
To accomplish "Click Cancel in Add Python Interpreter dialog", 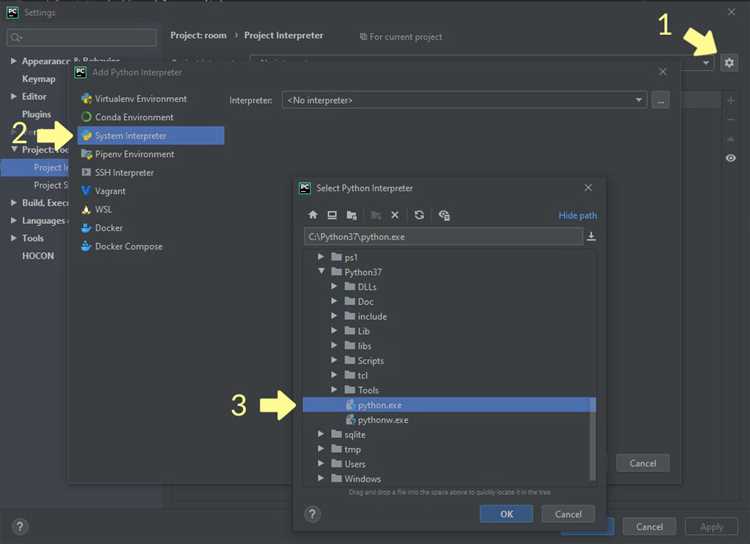I will [x=643, y=463].
